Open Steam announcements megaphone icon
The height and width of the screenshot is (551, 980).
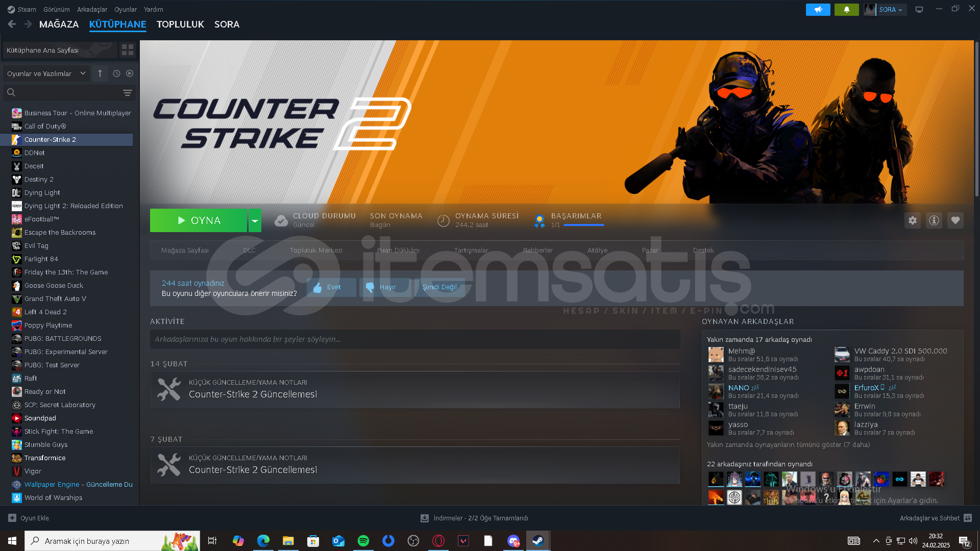818,10
